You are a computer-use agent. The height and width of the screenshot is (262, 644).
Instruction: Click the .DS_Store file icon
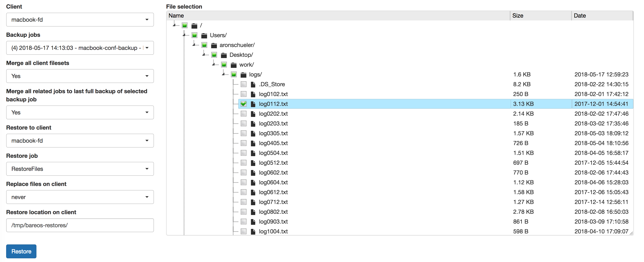click(x=253, y=85)
